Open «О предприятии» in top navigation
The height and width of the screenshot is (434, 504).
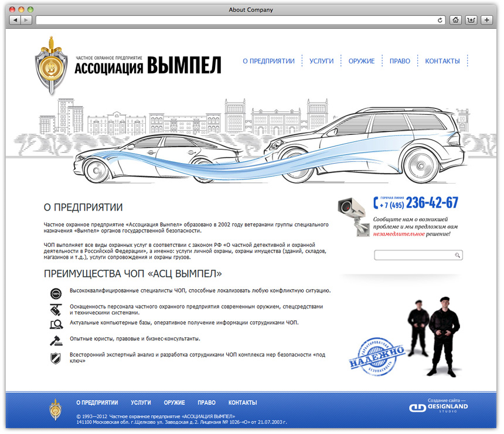pos(268,61)
